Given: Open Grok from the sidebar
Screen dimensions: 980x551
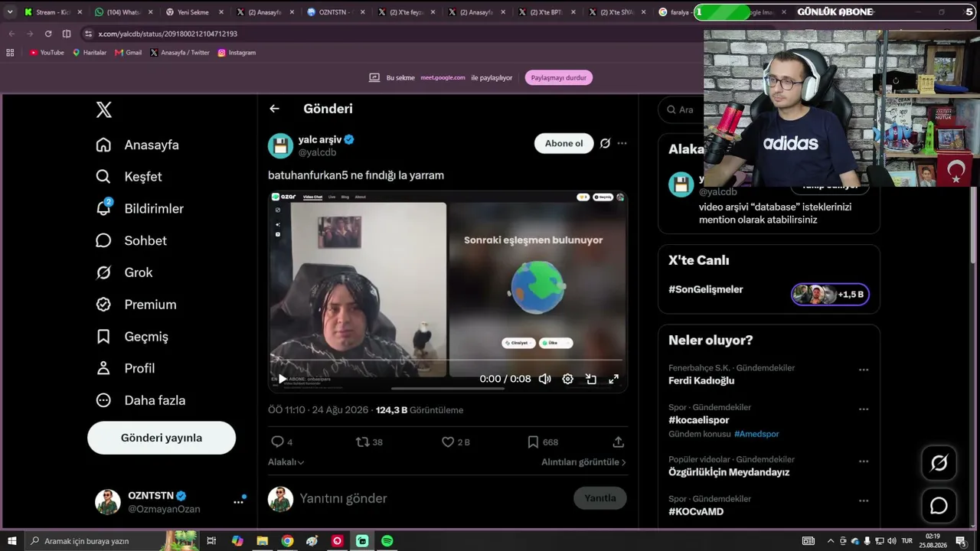Looking at the screenshot, I should 124,272.
